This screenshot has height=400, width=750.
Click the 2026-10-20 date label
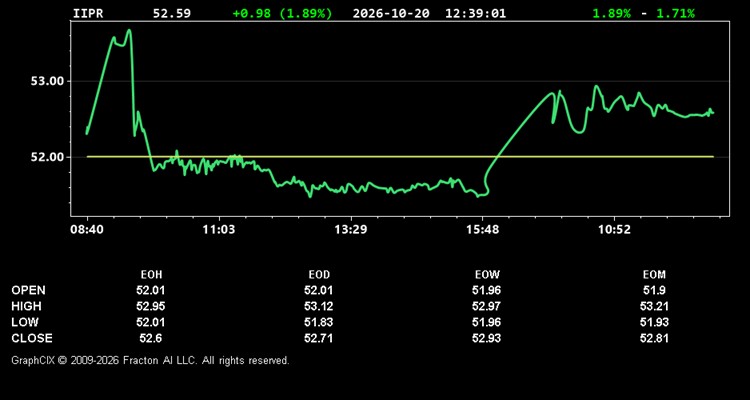(x=391, y=13)
